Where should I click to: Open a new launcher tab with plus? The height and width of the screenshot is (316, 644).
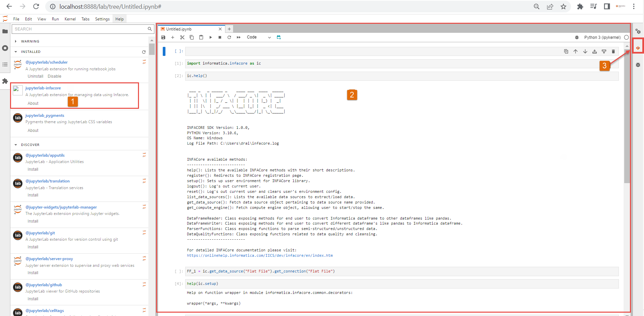(229, 29)
